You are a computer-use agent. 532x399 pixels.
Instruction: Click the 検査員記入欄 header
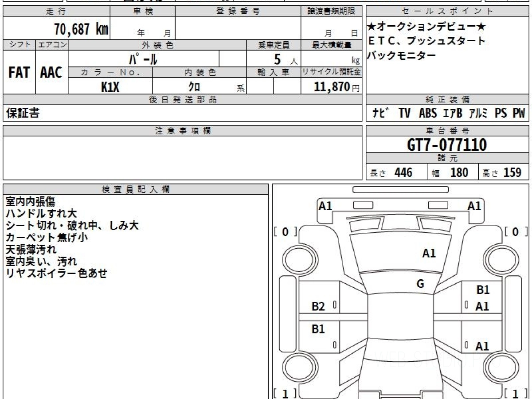click(x=136, y=189)
